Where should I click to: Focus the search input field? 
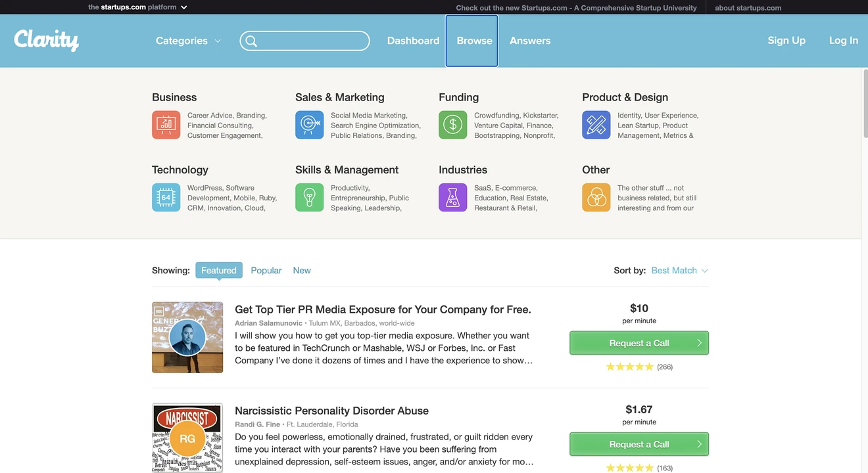click(x=304, y=41)
